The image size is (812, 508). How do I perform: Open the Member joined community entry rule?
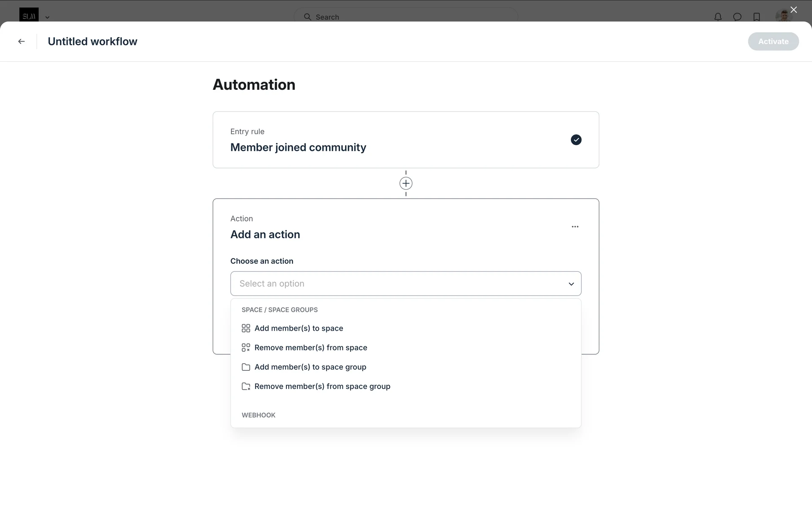(x=298, y=147)
